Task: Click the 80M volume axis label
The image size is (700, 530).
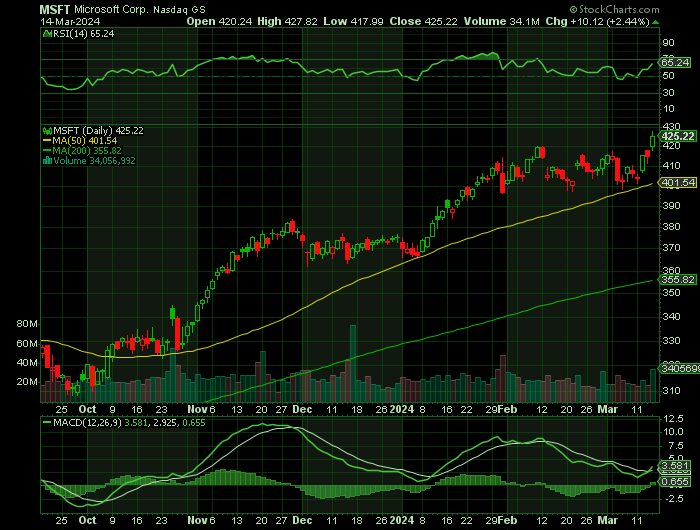Action: (x=27, y=324)
